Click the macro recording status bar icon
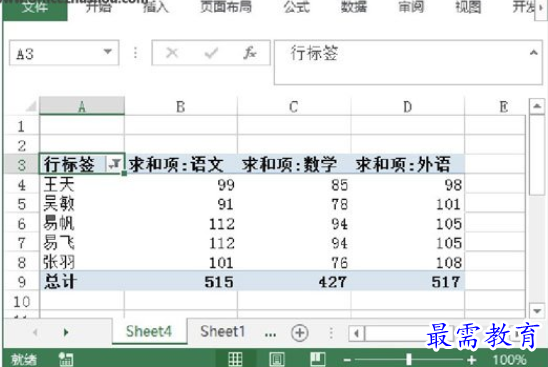 click(x=66, y=359)
